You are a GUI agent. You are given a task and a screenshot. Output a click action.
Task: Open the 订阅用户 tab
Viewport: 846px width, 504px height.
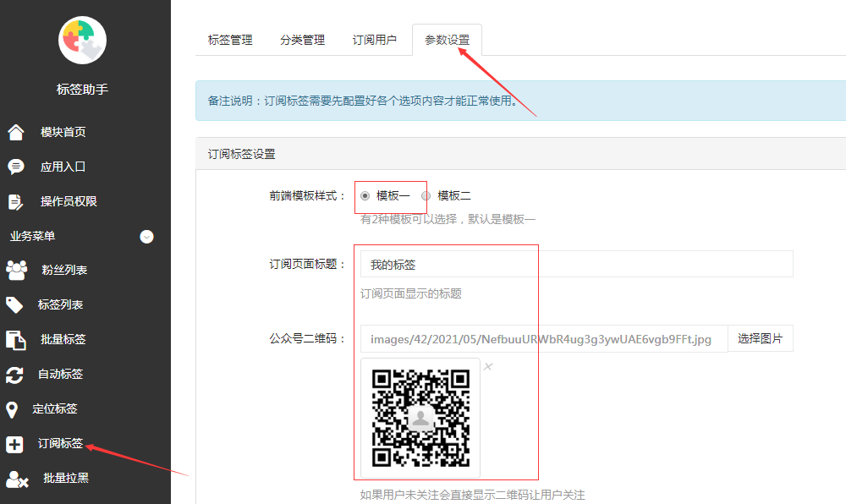click(x=375, y=40)
